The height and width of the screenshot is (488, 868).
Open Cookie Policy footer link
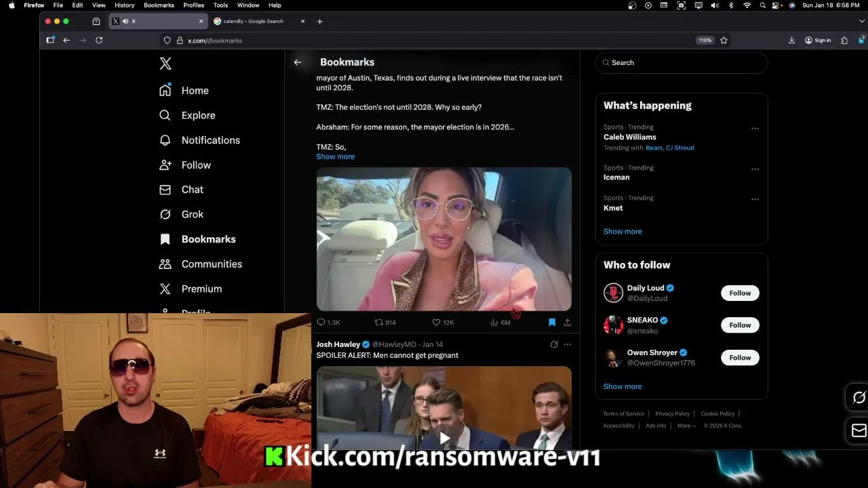coord(717,413)
